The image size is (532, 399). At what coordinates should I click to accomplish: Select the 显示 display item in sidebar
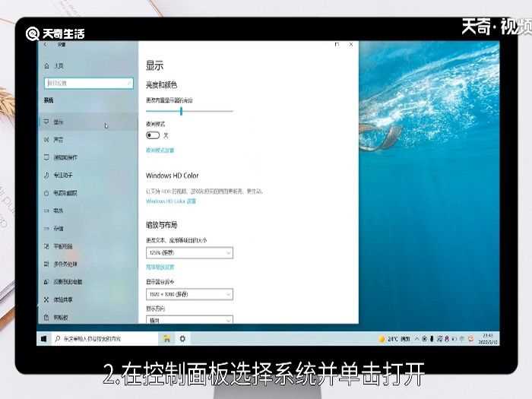point(88,122)
